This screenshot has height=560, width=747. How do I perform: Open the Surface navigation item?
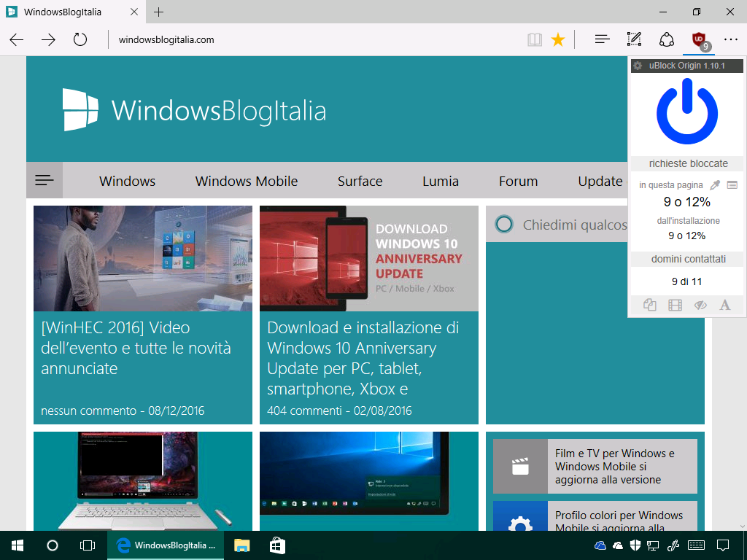click(360, 181)
